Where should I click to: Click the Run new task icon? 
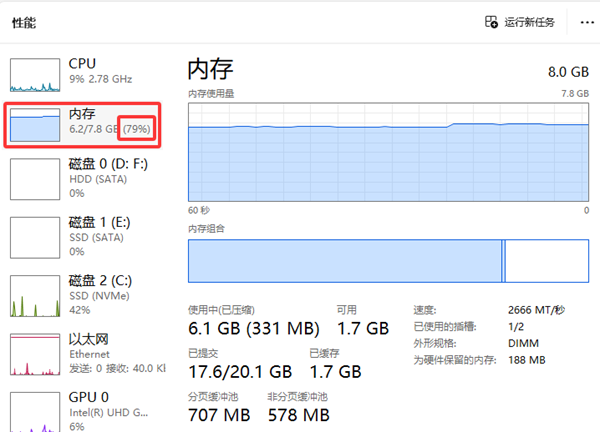coord(490,21)
